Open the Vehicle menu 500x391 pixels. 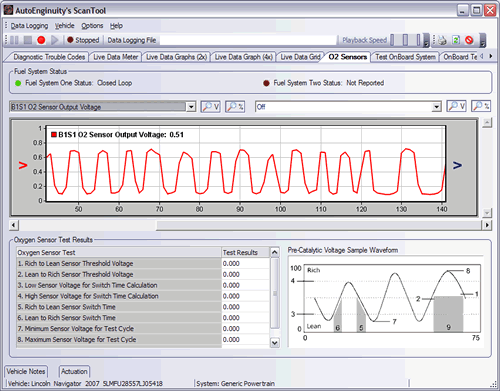[x=65, y=26]
